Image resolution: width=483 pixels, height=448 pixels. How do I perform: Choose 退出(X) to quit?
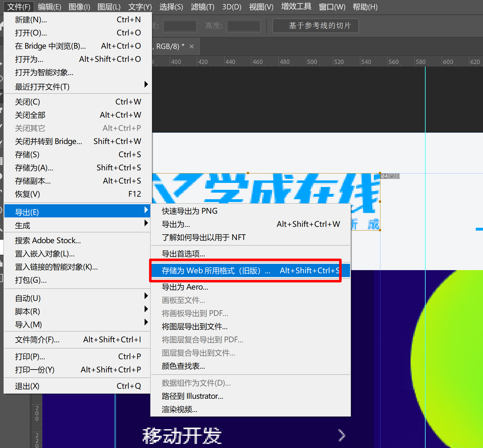coord(78,386)
